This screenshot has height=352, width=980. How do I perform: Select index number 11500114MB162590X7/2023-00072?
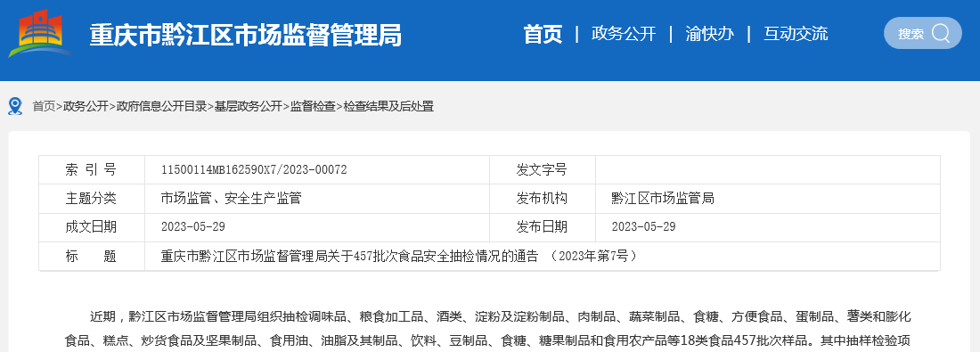click(254, 170)
